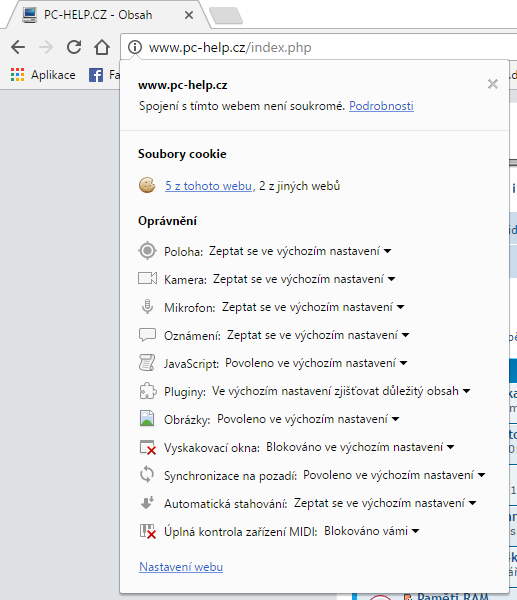
Task: Open the Poloha permission dropdown
Action: [300, 251]
